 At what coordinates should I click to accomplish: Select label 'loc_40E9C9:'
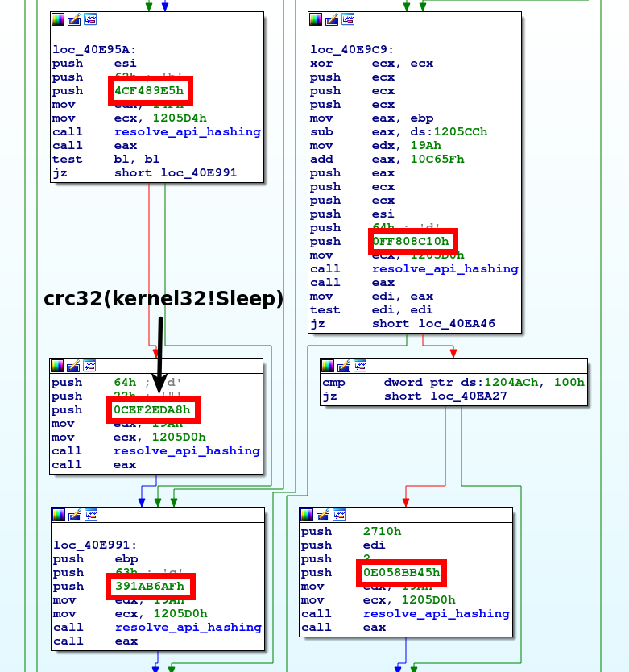[352, 50]
